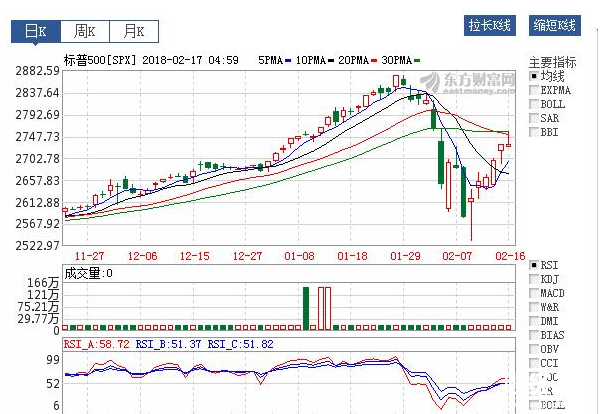
Task: Click the tall green volume bar
Action: tap(306, 308)
